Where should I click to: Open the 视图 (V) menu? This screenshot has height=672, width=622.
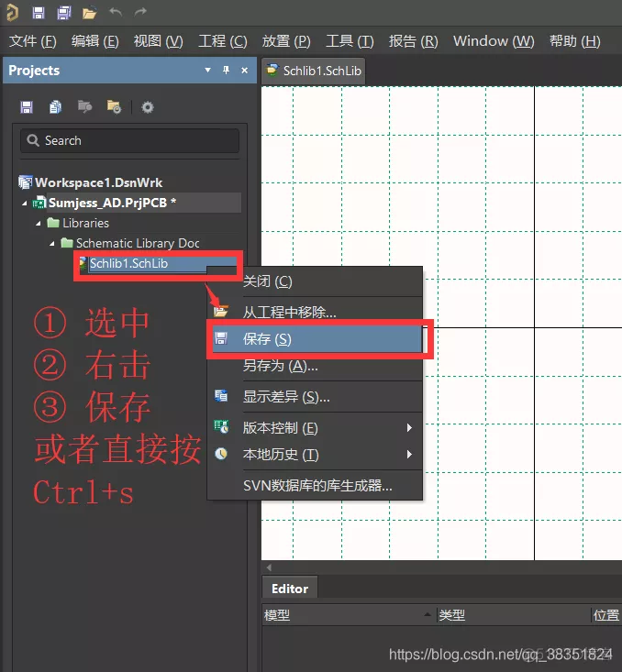(159, 41)
